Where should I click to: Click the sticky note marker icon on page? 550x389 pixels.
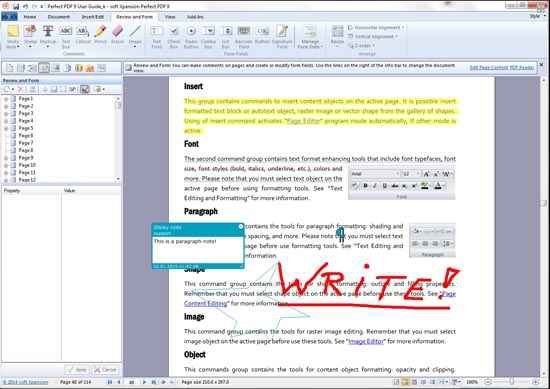coord(340,233)
